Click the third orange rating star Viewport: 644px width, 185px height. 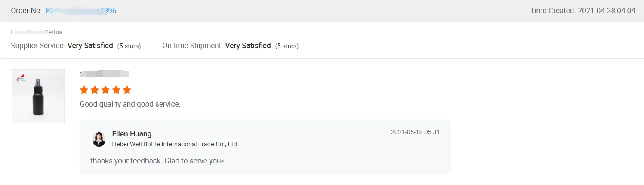coord(105,90)
